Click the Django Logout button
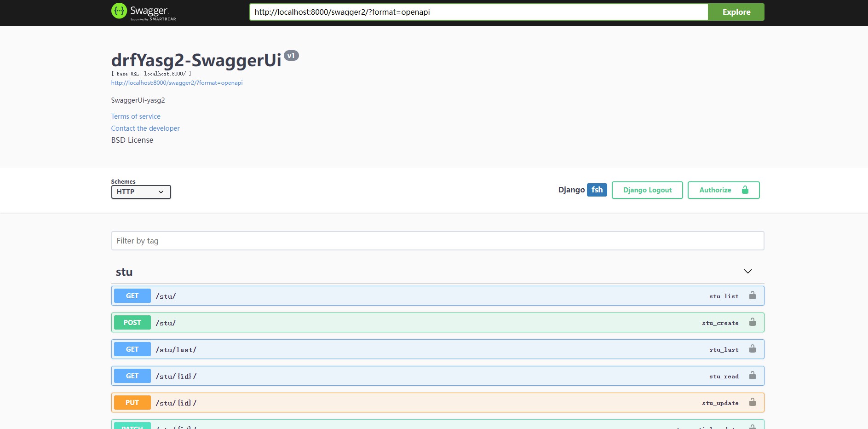The width and height of the screenshot is (868, 429). coord(647,190)
